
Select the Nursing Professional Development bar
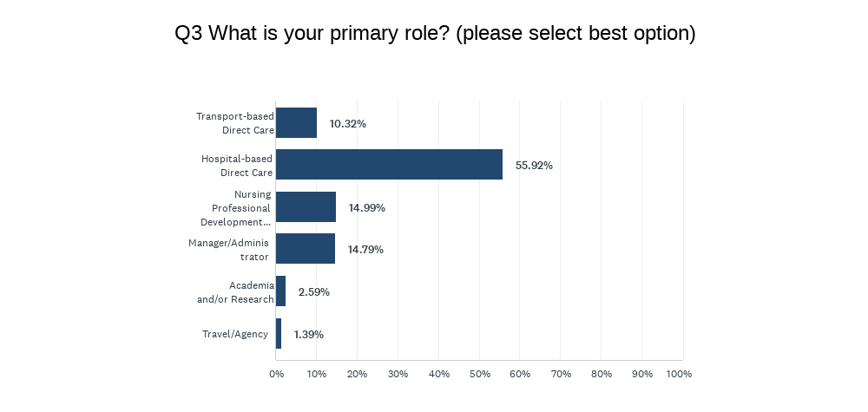click(x=306, y=207)
